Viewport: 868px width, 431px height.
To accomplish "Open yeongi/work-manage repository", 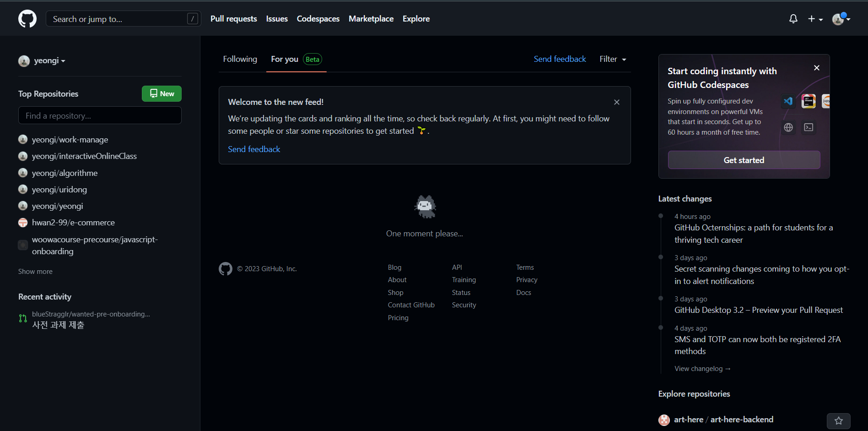I will [x=70, y=140].
